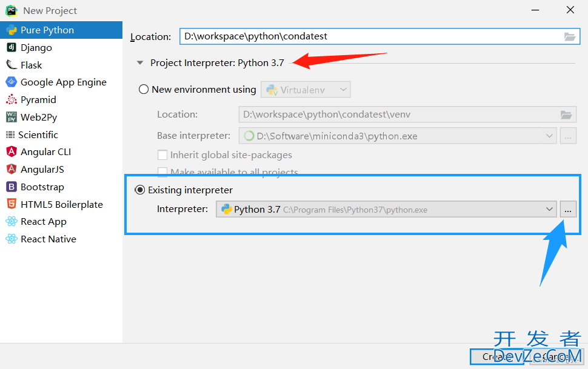Click the Scientific grid icon

10,135
